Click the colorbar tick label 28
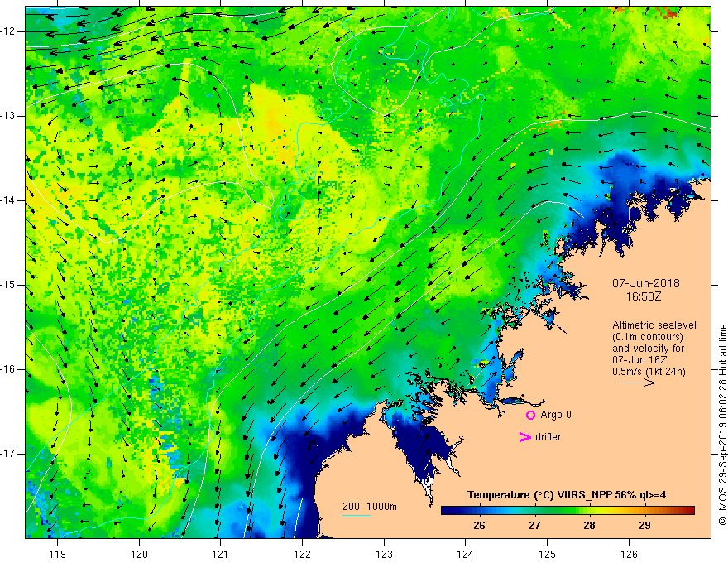 589,526
